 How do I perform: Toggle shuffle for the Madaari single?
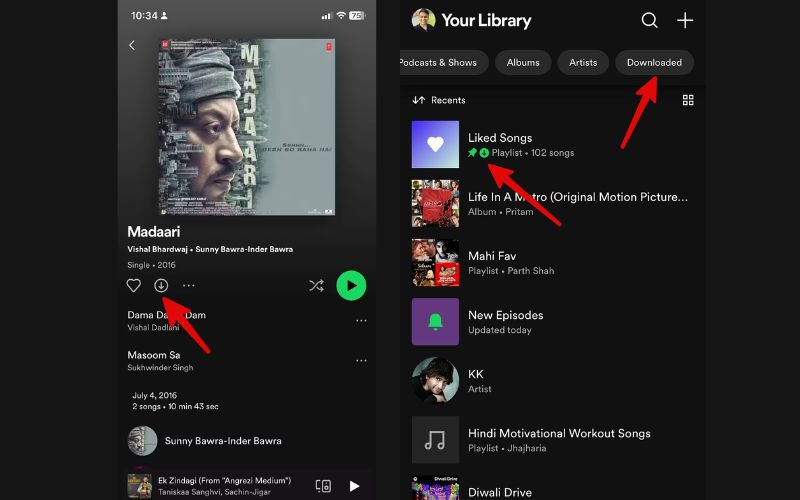click(316, 286)
